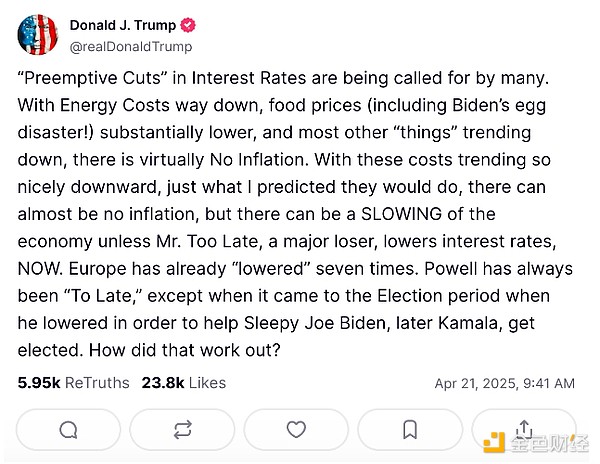The width and height of the screenshot is (600, 464).
Task: View the 5.95k ReTruths list
Action: [x=62, y=382]
